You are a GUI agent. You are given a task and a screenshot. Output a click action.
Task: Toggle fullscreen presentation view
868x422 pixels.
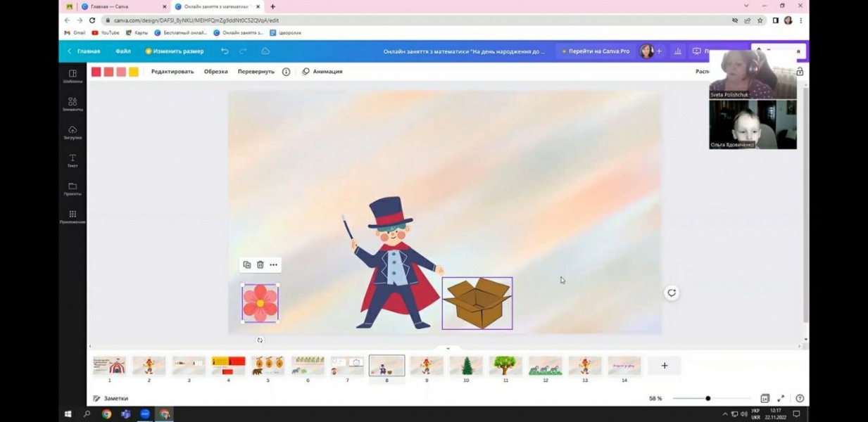(781, 398)
